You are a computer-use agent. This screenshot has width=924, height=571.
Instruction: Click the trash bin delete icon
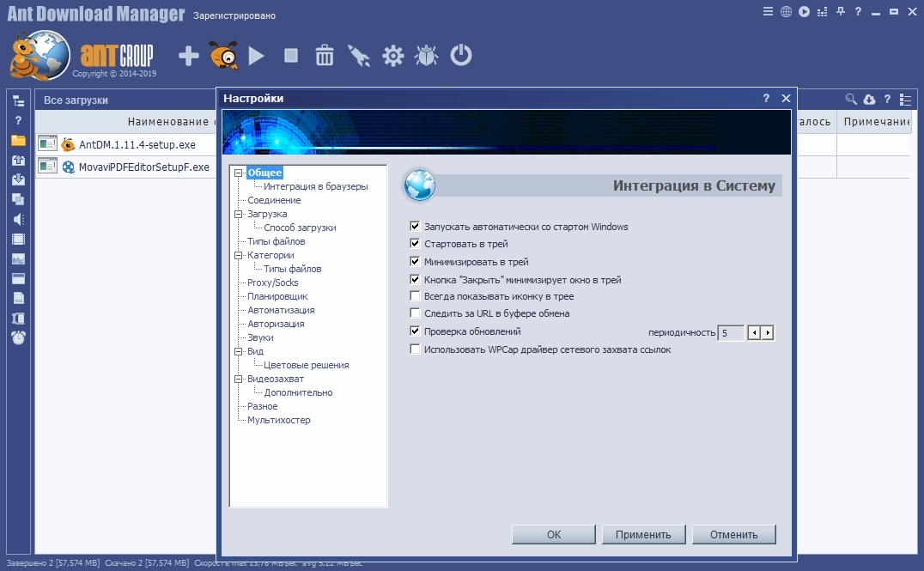point(325,57)
